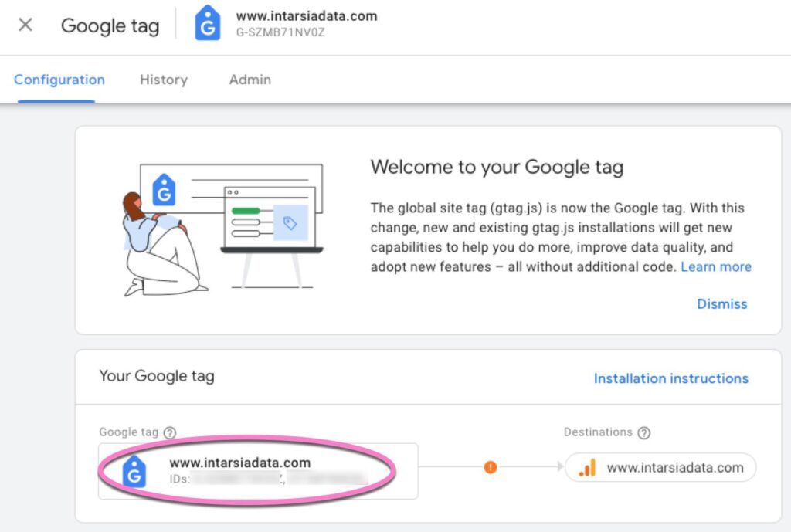Click the Welcome to your Google tag heading
The image size is (791, 532).
coord(497,167)
